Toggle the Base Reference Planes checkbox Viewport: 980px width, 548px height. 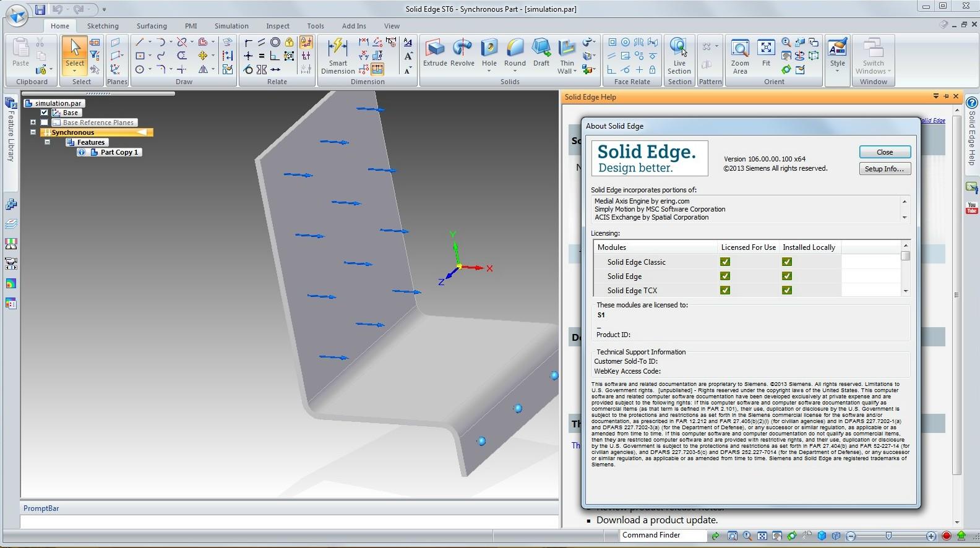44,122
